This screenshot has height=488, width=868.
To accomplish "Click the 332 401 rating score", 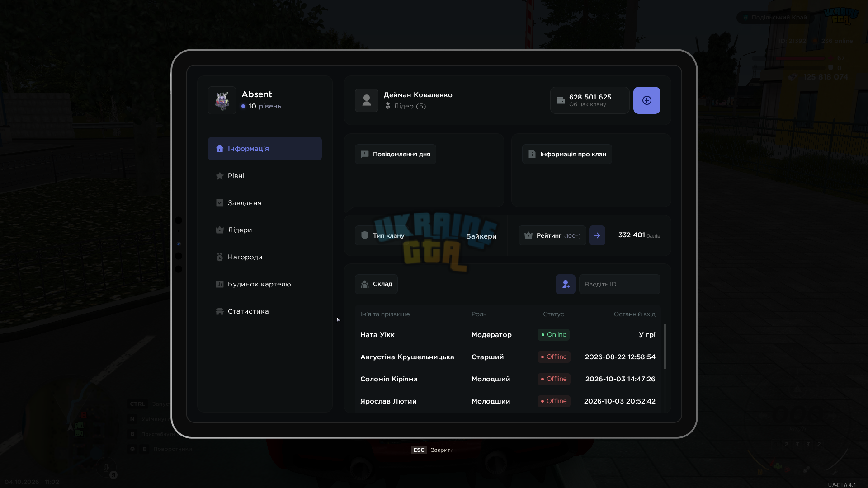I will coord(632,235).
